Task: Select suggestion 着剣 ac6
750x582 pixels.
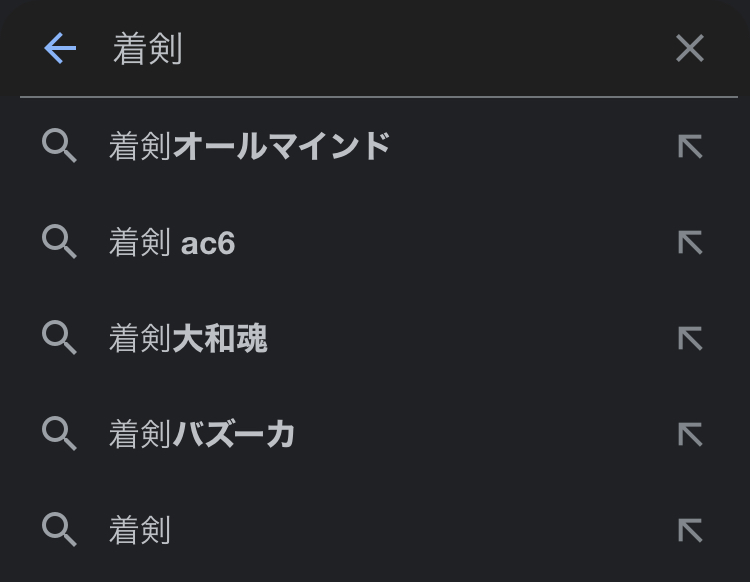Action: (x=172, y=243)
